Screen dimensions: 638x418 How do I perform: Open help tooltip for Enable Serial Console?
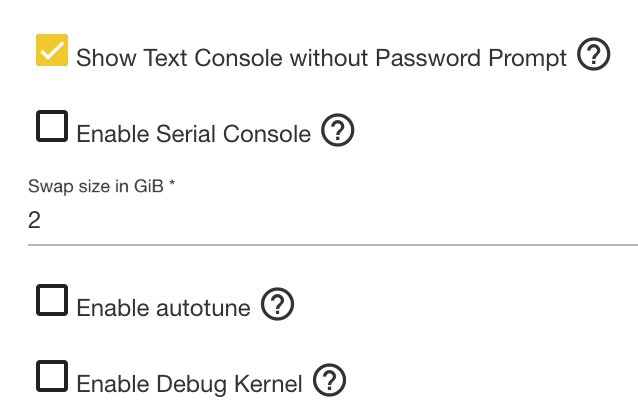pyautogui.click(x=337, y=130)
